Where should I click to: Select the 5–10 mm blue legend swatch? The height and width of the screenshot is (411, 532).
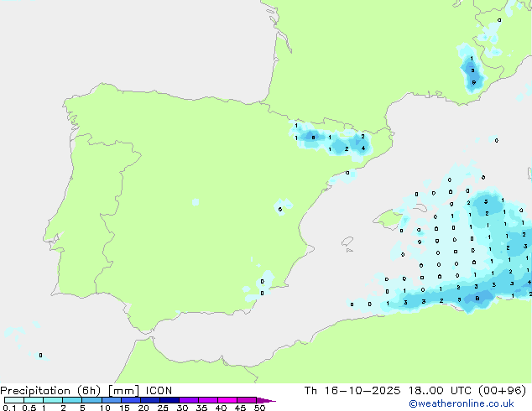(91, 400)
